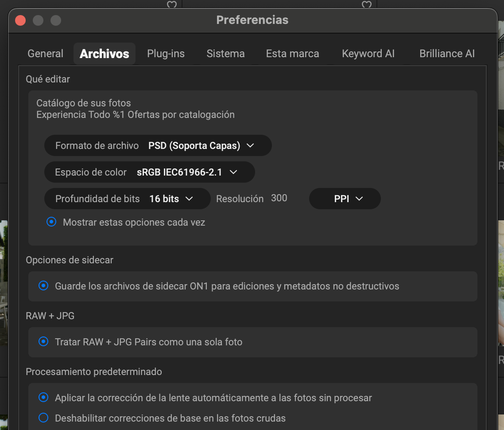The image size is (504, 430).
Task: Select the Archivos tab
Action: [x=105, y=54]
